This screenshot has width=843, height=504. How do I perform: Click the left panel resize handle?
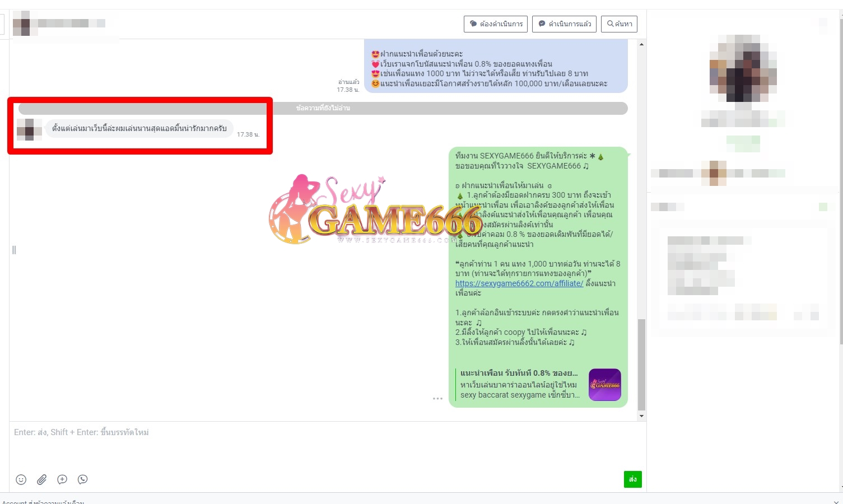(x=14, y=250)
